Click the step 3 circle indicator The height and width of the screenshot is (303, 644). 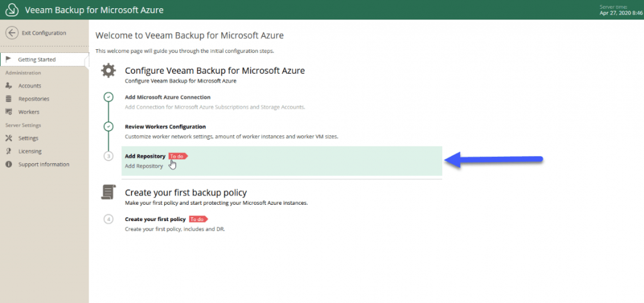(108, 156)
